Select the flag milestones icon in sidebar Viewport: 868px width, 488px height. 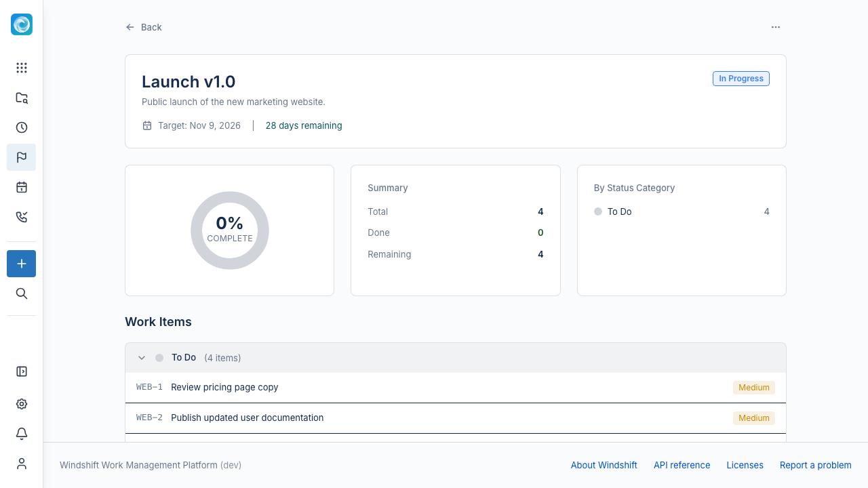[x=22, y=157]
